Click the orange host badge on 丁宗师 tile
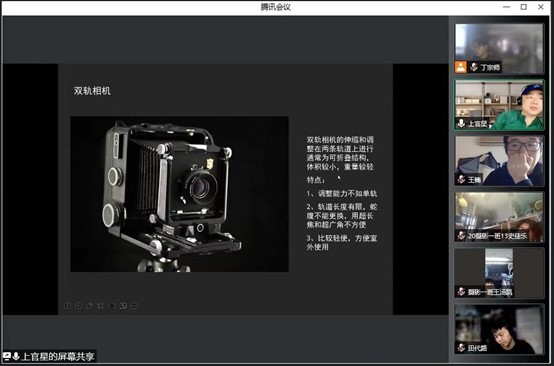Screen dimensions: 554x366 click(461, 67)
